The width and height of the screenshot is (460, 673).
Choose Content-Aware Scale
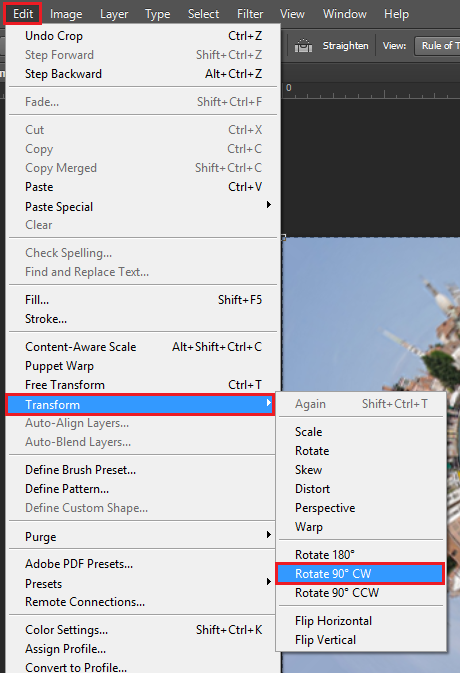click(143, 347)
